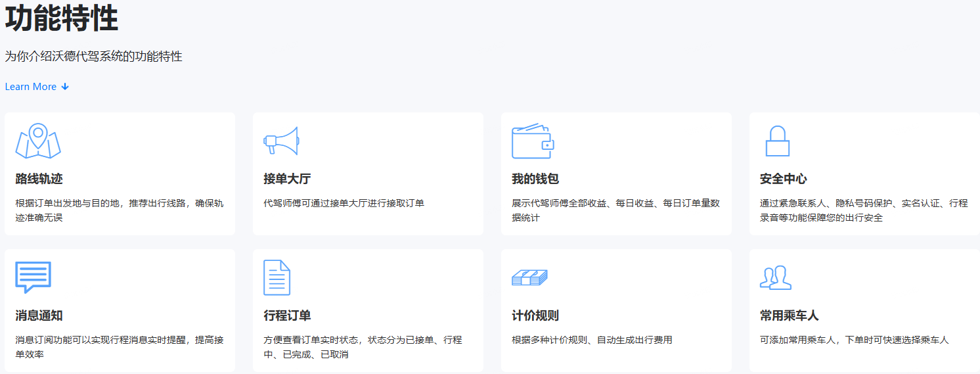Click the 消息通知 card heading
This screenshot has height=374, width=980.
point(39,316)
